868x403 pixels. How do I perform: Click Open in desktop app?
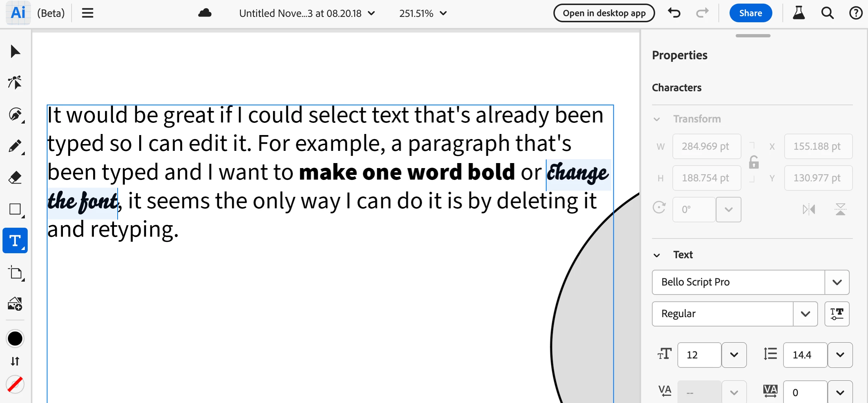click(604, 13)
